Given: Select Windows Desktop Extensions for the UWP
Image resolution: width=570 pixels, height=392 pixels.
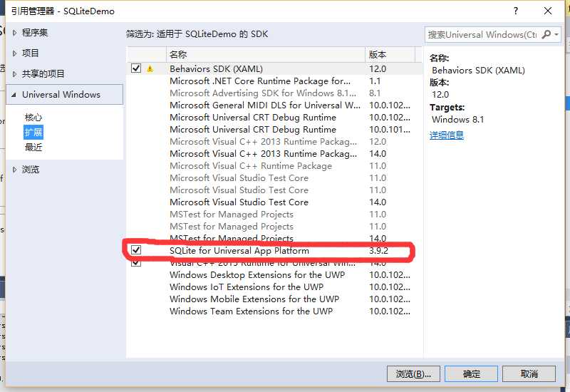Looking at the screenshot, I should coord(274,274).
